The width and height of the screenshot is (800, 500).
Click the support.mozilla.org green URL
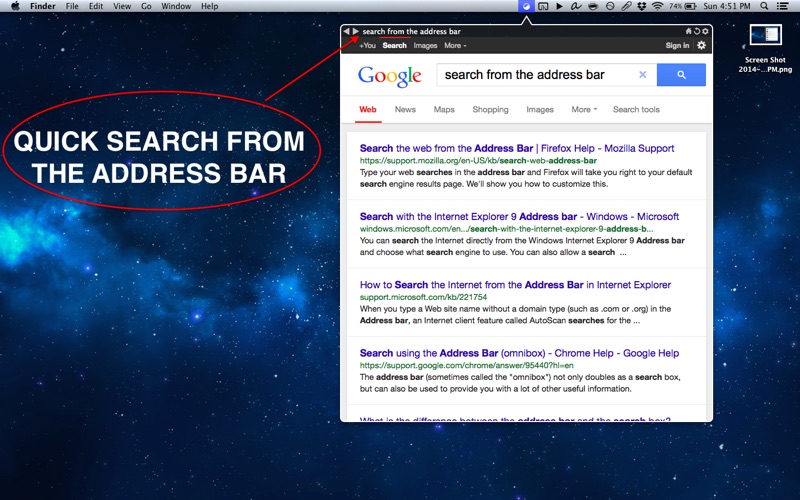tap(478, 160)
